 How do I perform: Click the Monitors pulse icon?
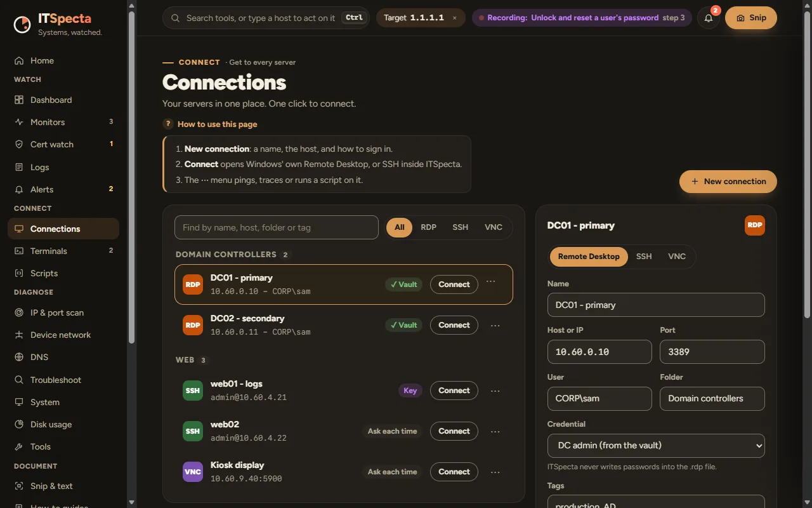[19, 123]
